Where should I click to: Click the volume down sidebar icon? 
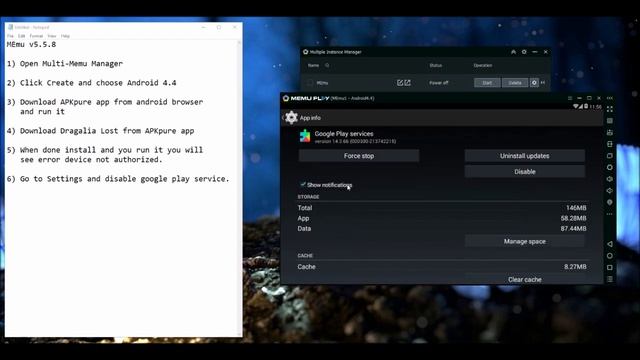coord(609,191)
